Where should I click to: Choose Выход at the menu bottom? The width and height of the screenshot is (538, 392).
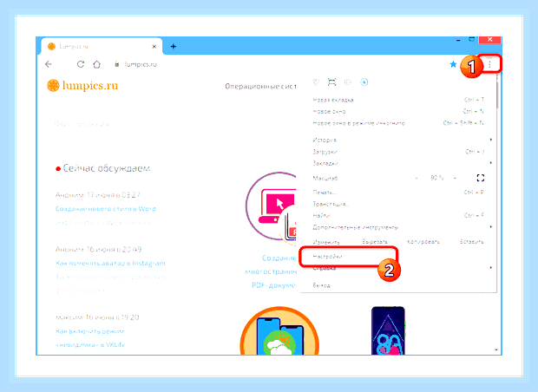(x=398, y=285)
